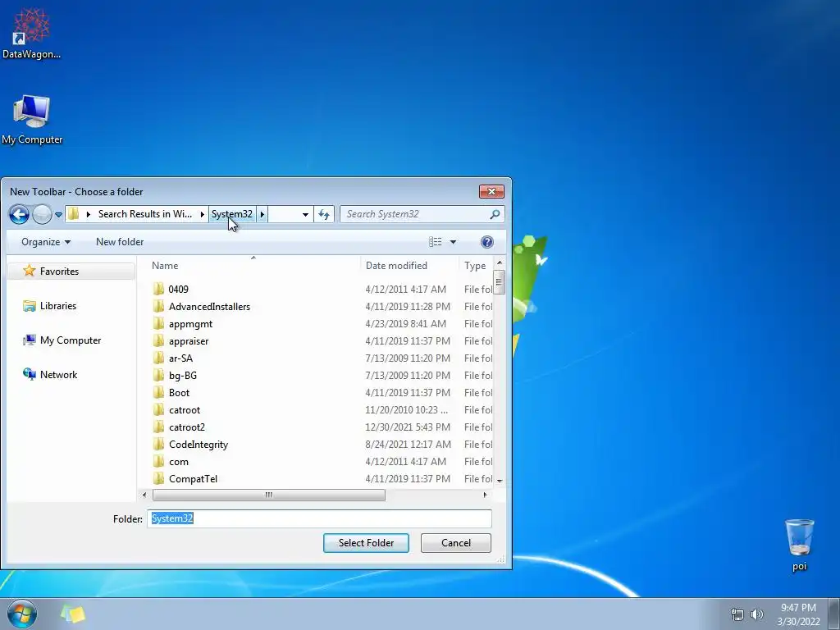Click the horizontal scrollbar left arrow

[x=144, y=495]
